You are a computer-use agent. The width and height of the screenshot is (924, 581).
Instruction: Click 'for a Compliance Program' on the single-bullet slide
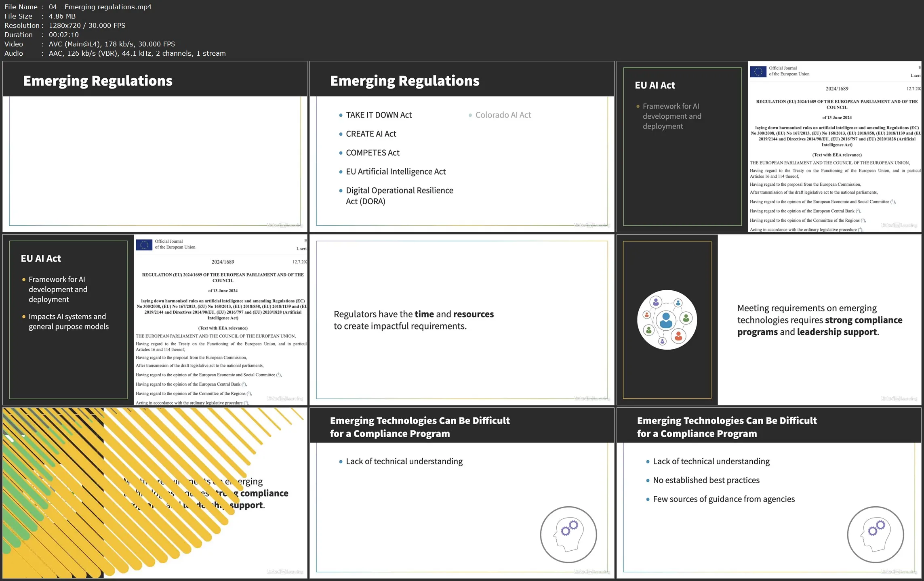[x=390, y=434]
